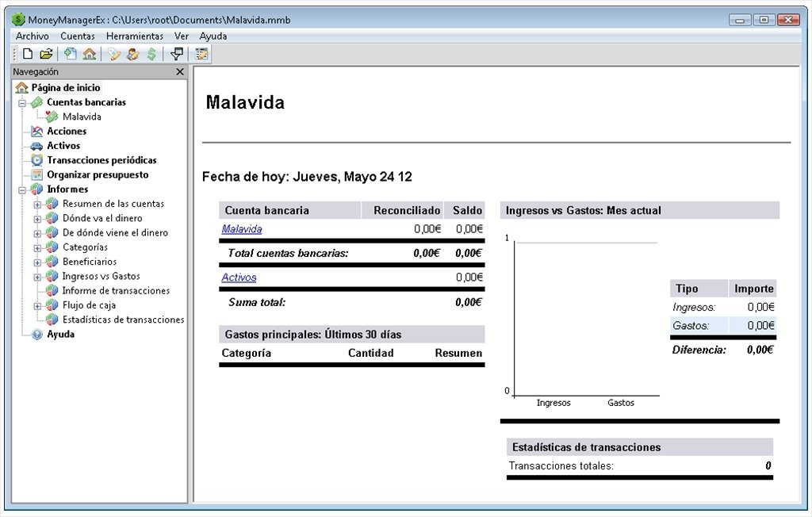Select Página de inicio in navigation tree
Image resolution: width=812 pixels, height=517 pixels.
pos(66,87)
